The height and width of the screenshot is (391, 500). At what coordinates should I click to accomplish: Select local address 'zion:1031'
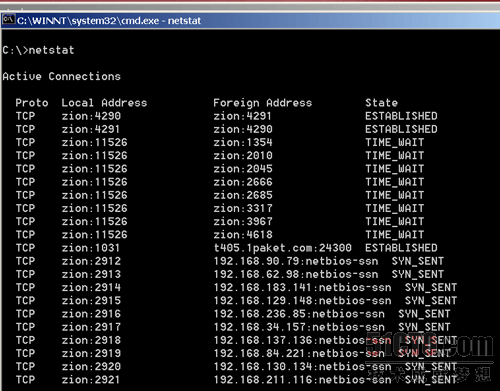[90, 248]
